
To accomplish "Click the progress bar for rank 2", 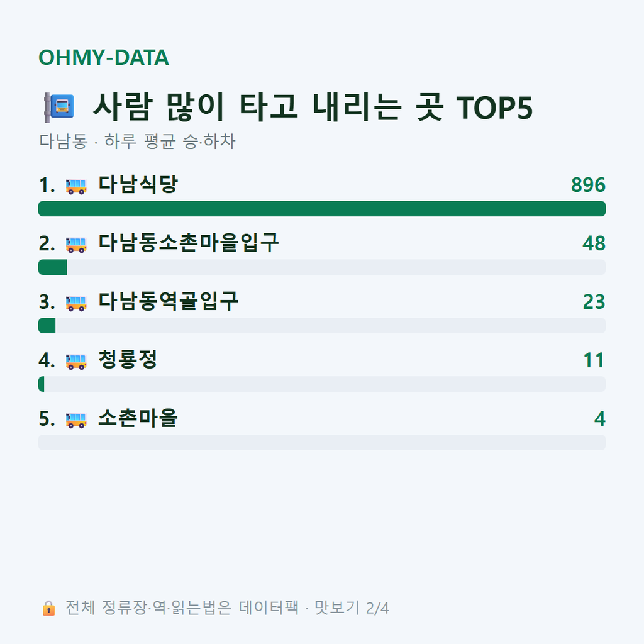I will point(322,267).
